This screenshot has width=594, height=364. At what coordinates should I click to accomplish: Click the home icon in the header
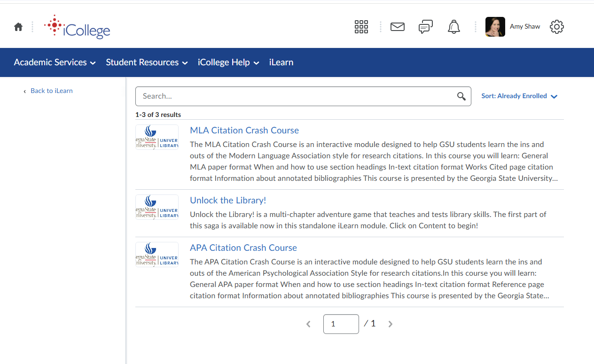point(18,27)
